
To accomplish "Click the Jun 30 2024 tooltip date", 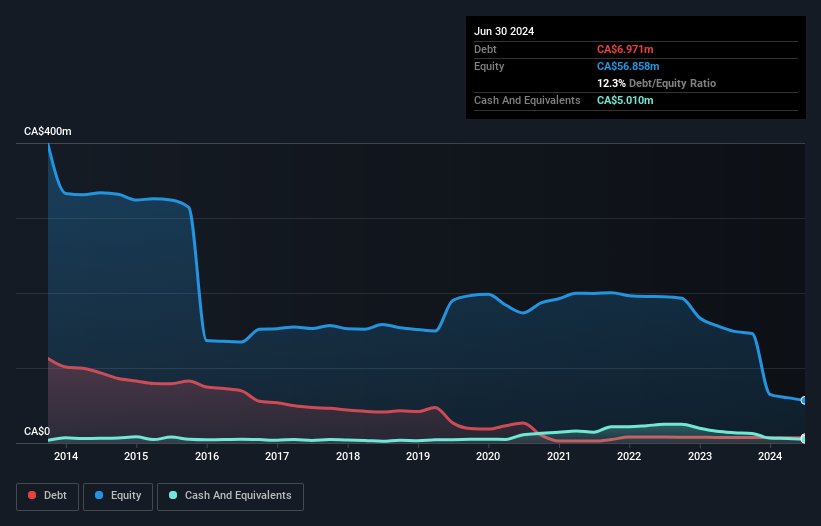I will coord(504,31).
